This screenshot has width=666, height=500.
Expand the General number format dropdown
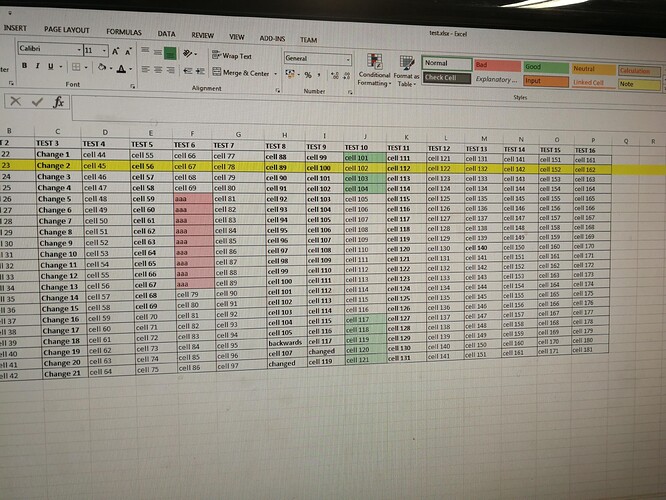pos(346,59)
